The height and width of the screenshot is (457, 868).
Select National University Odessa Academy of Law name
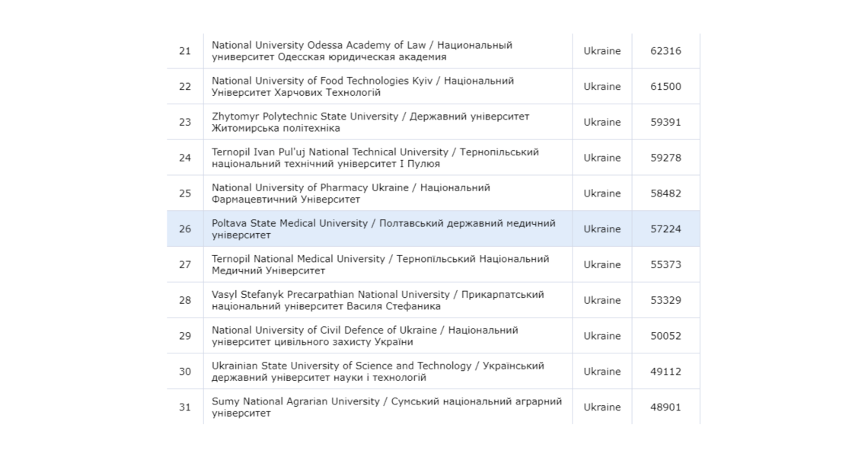362,51
